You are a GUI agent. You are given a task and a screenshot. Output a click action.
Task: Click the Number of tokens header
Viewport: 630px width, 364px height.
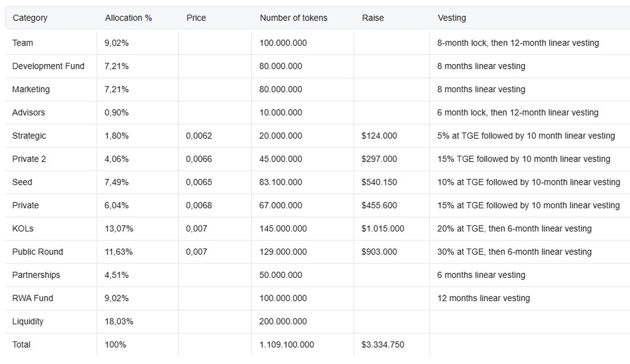coord(293,18)
